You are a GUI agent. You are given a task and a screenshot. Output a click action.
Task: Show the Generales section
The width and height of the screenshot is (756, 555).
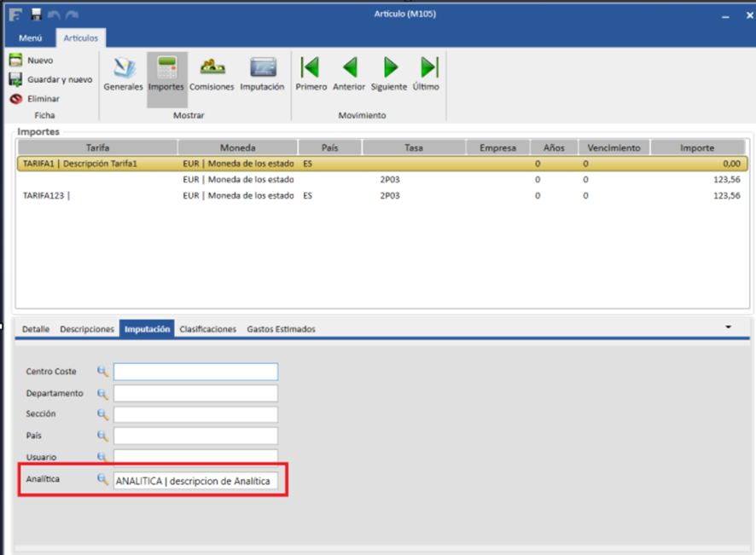[x=123, y=74]
